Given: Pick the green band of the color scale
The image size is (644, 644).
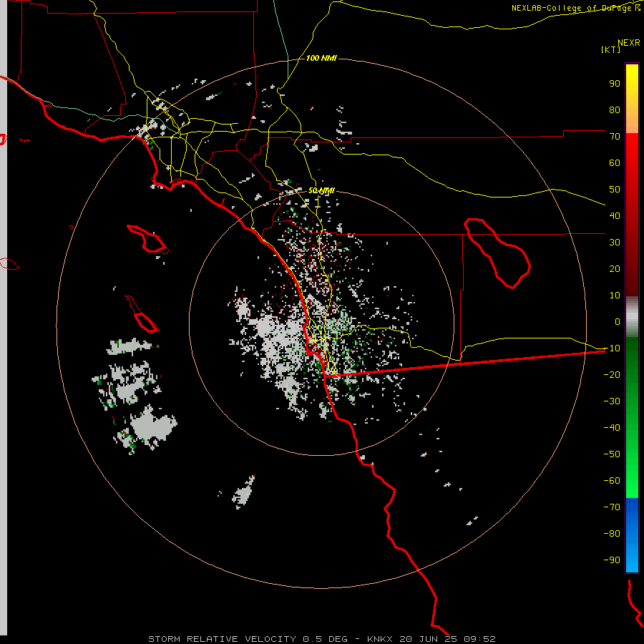Looking at the screenshot, I should [632, 418].
